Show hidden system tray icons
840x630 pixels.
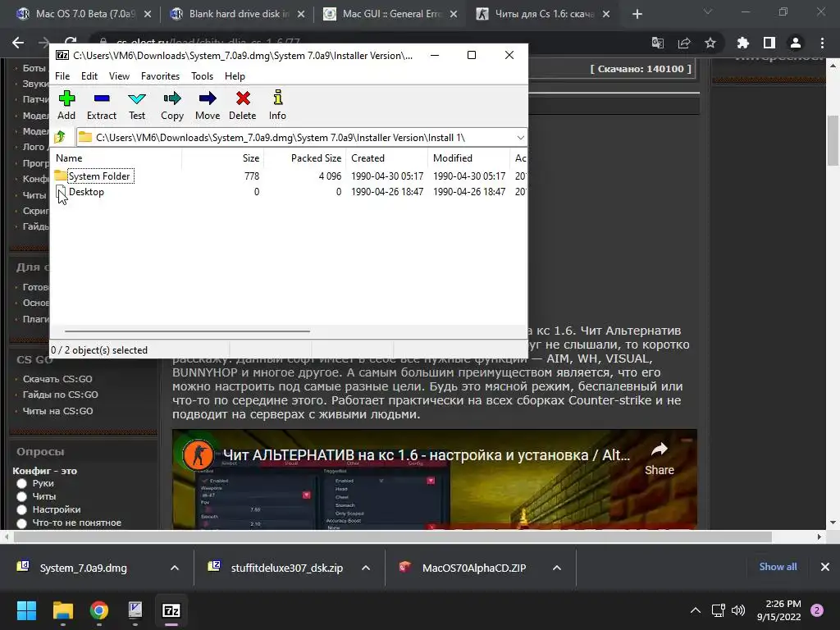pyautogui.click(x=696, y=610)
